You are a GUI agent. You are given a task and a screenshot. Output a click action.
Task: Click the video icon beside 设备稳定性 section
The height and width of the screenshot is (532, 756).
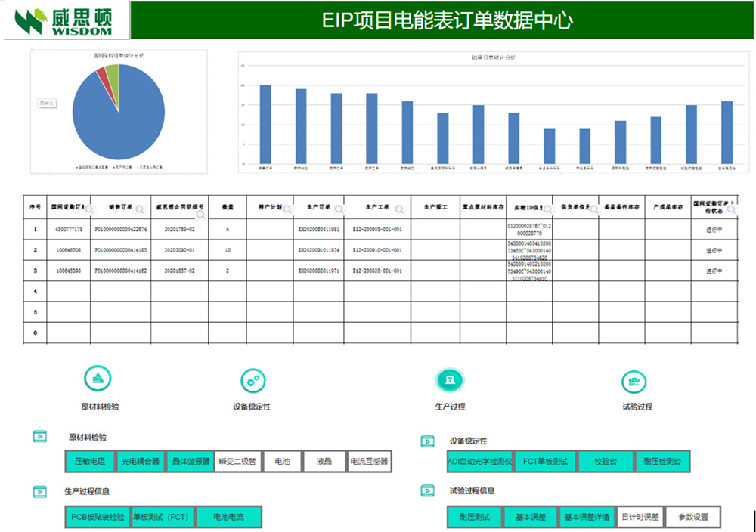pos(428,441)
